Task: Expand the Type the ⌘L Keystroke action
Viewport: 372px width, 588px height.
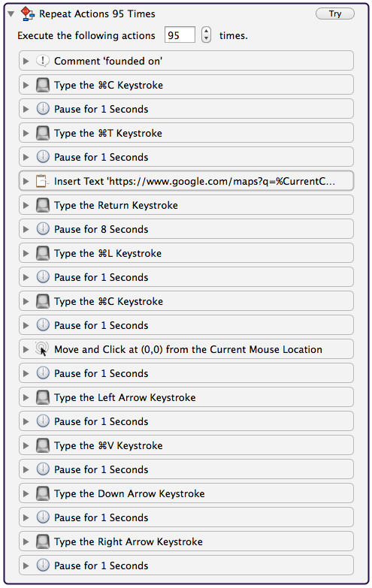Action: [26, 253]
